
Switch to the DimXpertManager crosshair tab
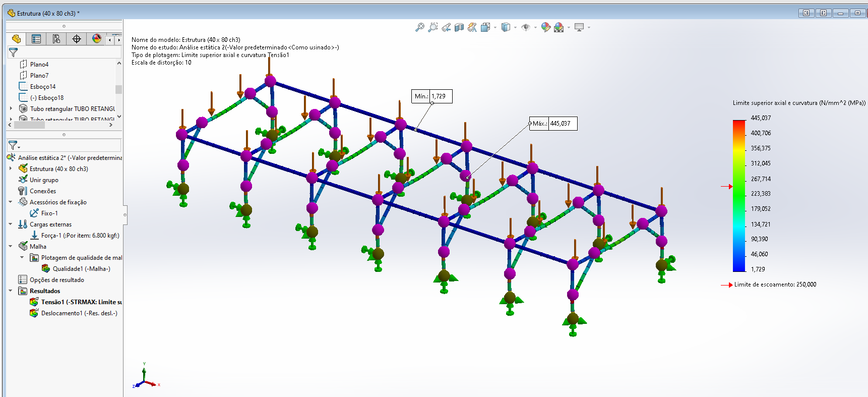click(77, 39)
